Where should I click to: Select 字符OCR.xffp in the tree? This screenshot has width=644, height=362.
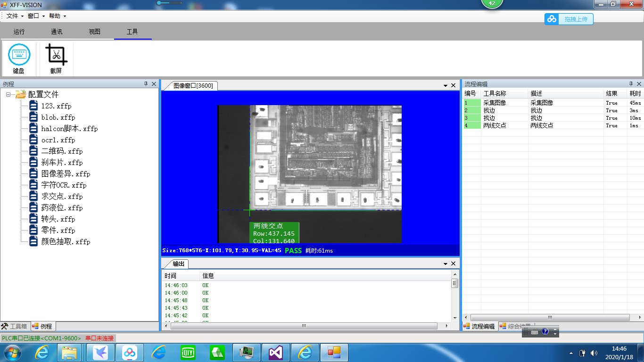click(64, 185)
